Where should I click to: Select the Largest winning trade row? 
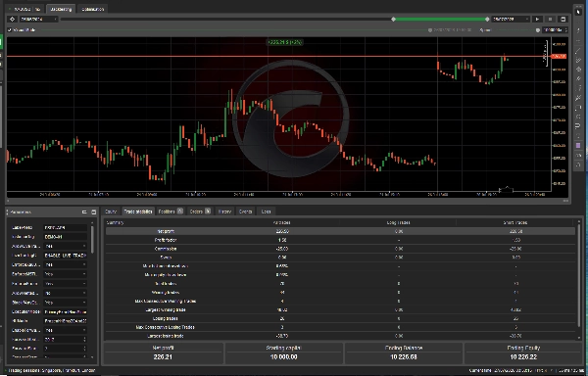click(340, 309)
